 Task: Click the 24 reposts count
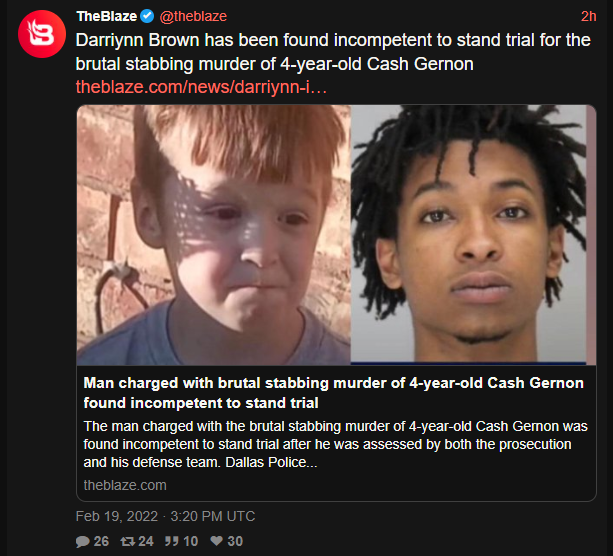pos(146,541)
